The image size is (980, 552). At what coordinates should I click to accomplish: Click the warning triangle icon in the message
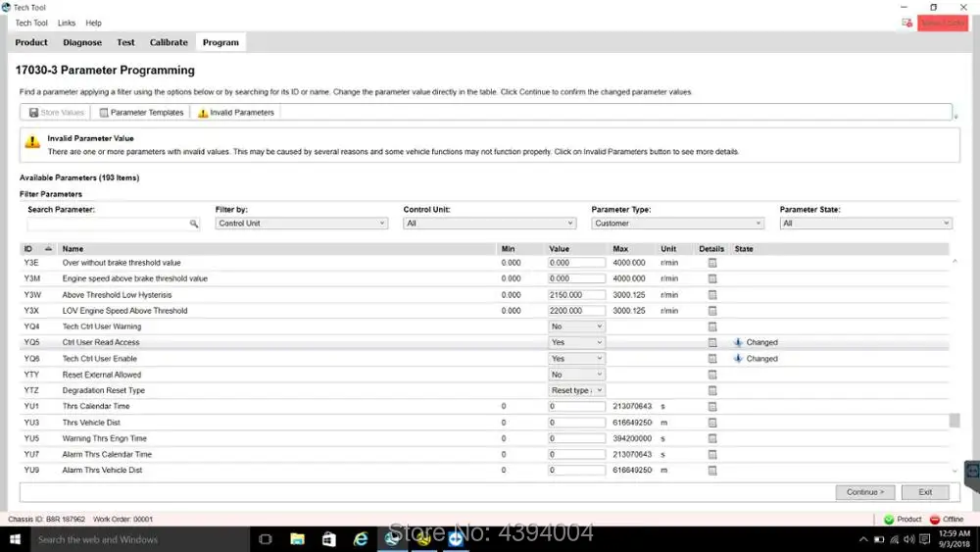pyautogui.click(x=32, y=142)
